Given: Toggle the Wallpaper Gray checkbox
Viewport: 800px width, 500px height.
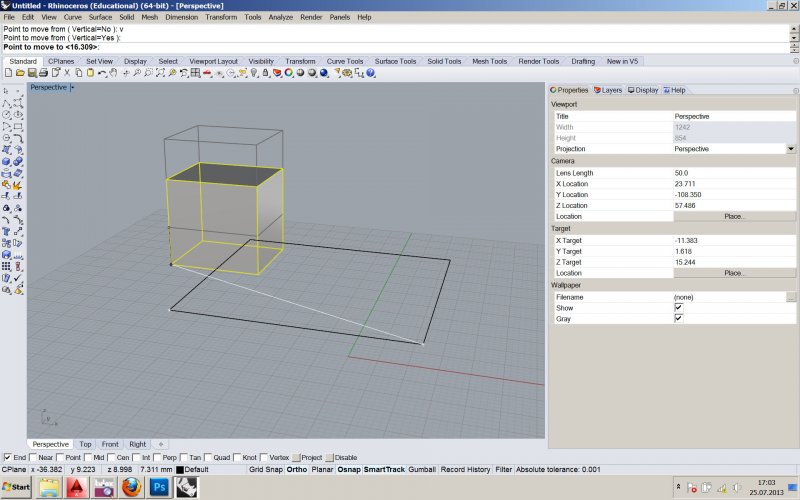Looking at the screenshot, I should pos(678,318).
